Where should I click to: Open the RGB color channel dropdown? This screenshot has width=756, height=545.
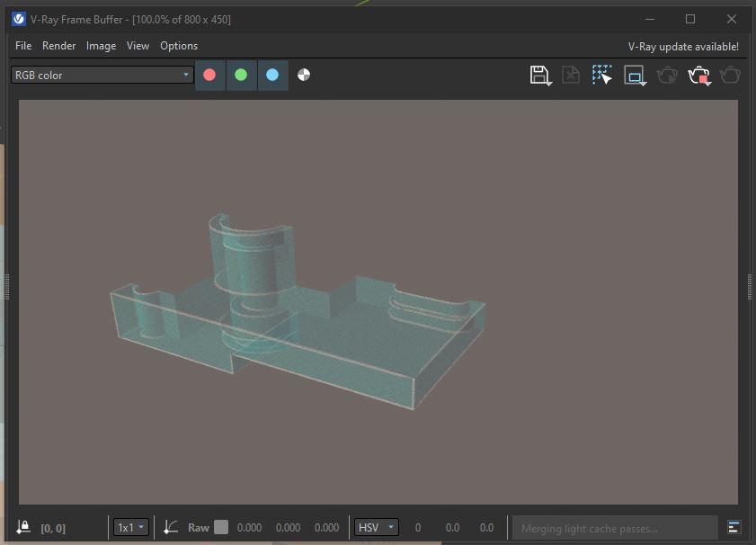pos(102,76)
